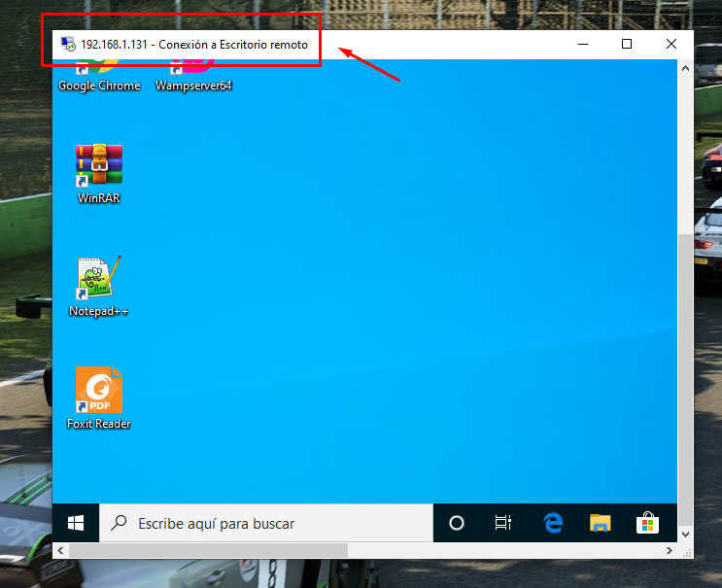The height and width of the screenshot is (588, 722).
Task: Click the horizontal scrollbar right arrow
Action: tap(669, 551)
